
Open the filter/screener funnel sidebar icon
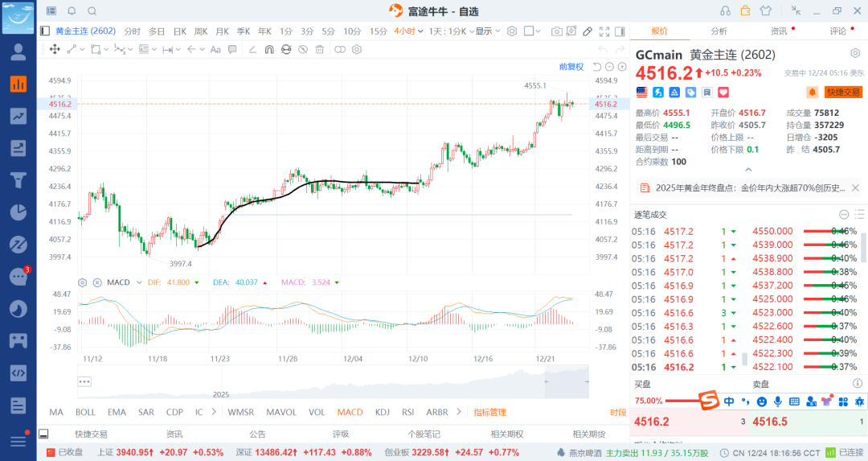18,180
